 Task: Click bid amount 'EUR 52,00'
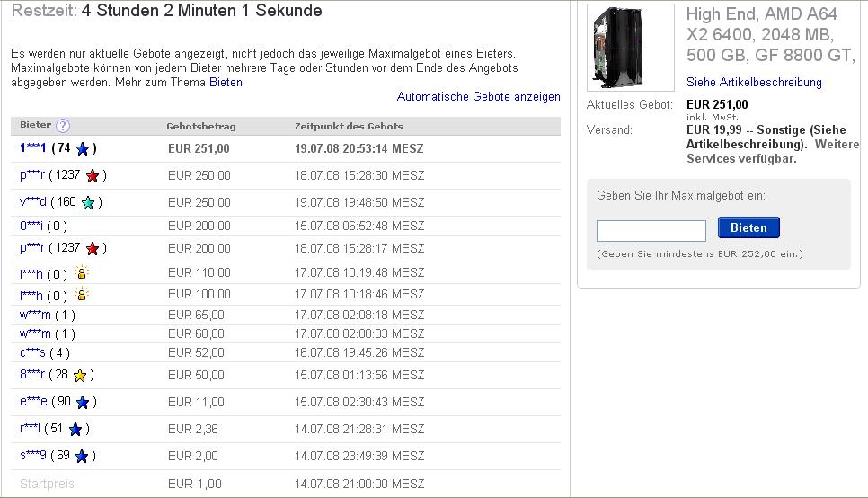[x=196, y=353]
